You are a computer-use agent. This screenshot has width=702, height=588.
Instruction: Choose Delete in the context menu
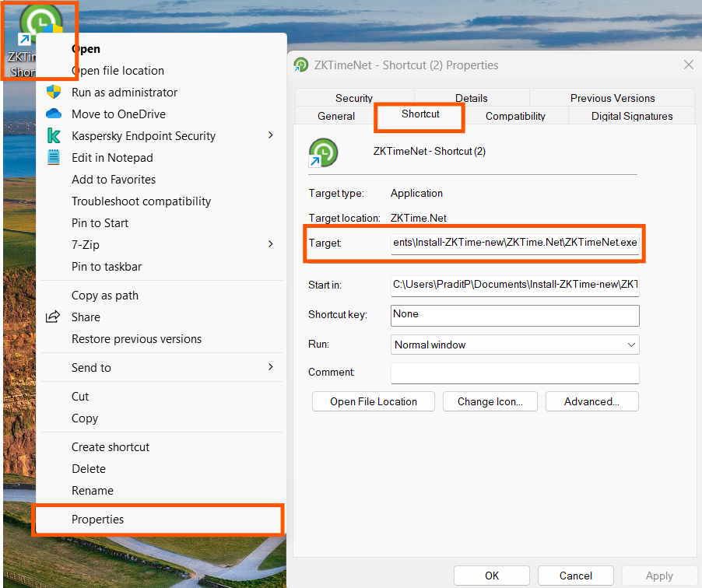pos(161,468)
